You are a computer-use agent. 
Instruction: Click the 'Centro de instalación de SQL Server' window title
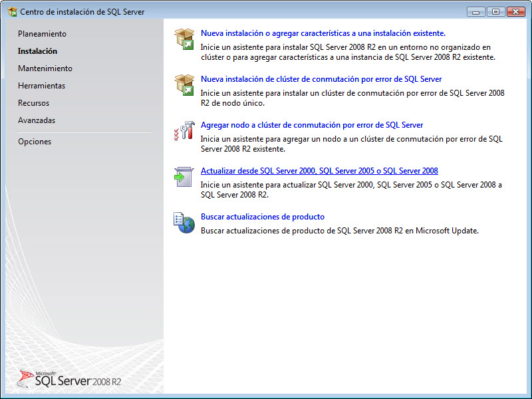point(82,12)
